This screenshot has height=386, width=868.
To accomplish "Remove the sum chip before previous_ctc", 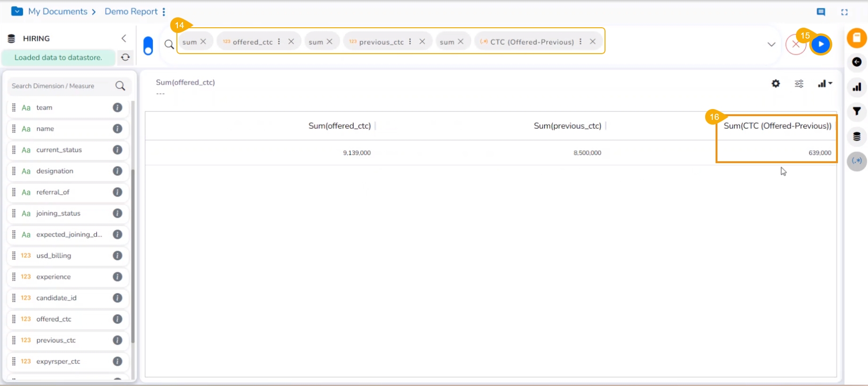I will click(329, 41).
